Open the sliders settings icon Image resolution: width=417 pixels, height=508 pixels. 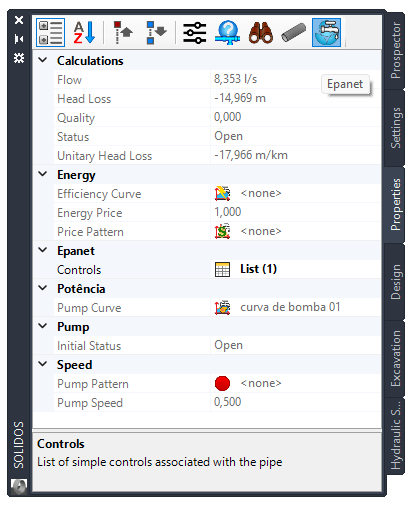(195, 32)
